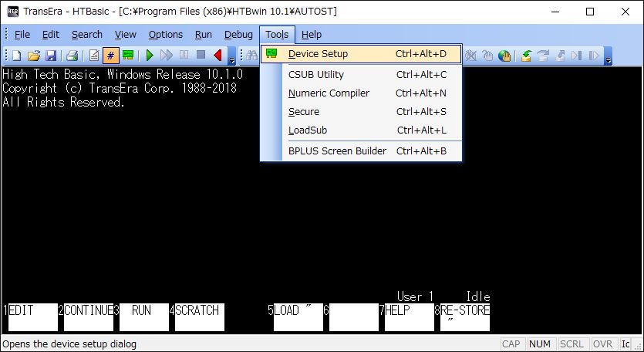The height and width of the screenshot is (352, 644).
Task: Minimize the HTBasic window
Action: [555, 12]
